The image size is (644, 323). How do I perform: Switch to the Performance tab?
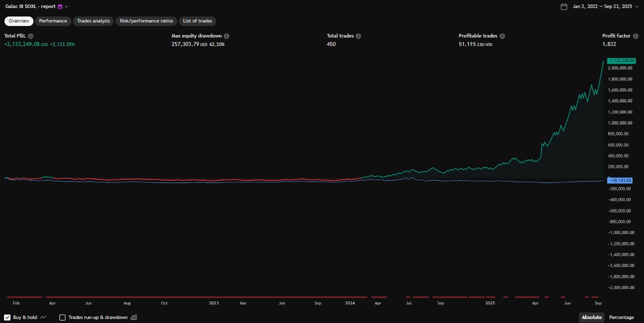click(x=53, y=21)
